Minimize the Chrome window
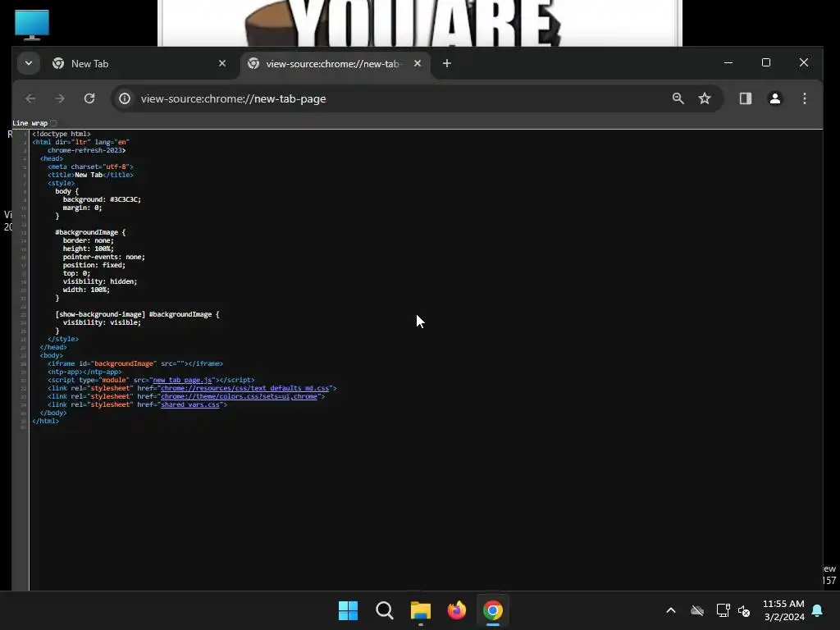Screen dimensions: 840x630 [x=728, y=62]
